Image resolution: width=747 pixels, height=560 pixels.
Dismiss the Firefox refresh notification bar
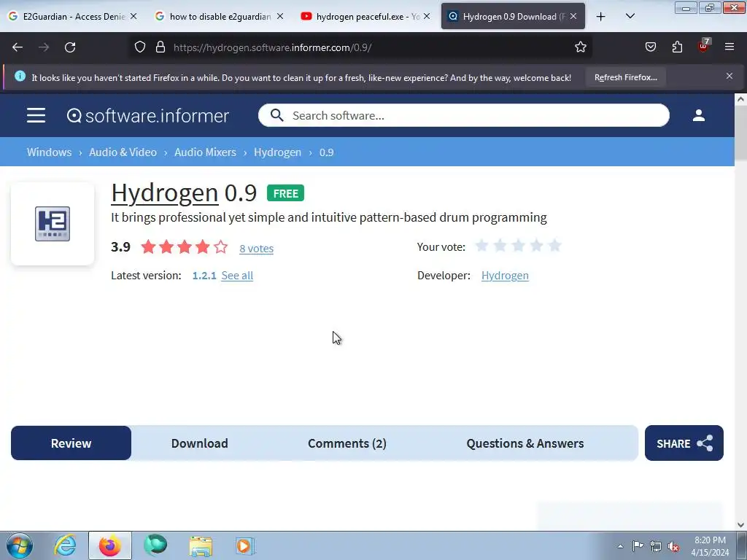pos(729,76)
